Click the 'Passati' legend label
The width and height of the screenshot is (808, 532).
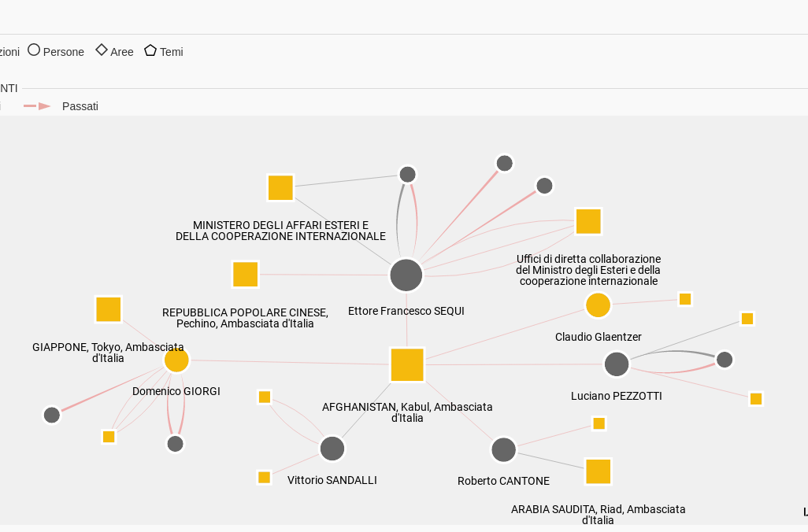(x=80, y=106)
